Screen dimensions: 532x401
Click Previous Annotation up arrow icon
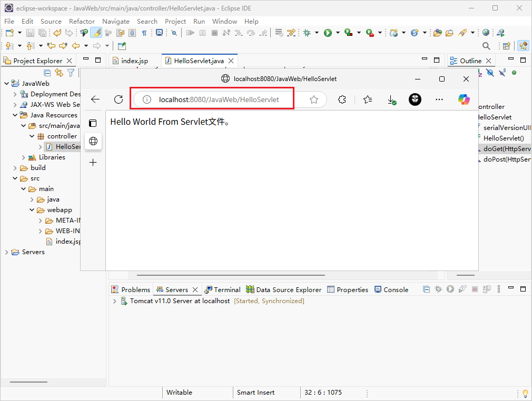(x=30, y=46)
